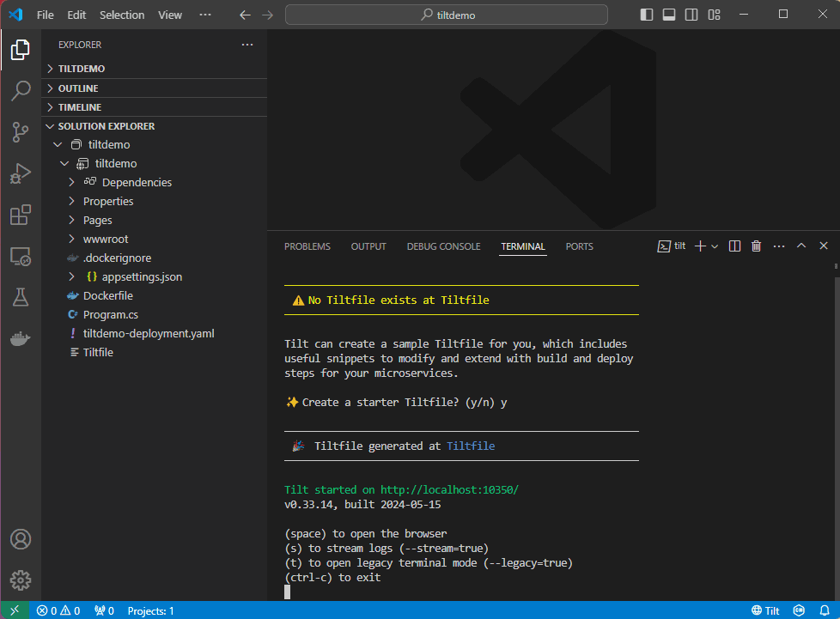The height and width of the screenshot is (619, 840).
Task: Open the Selection menu
Action: pos(122,15)
